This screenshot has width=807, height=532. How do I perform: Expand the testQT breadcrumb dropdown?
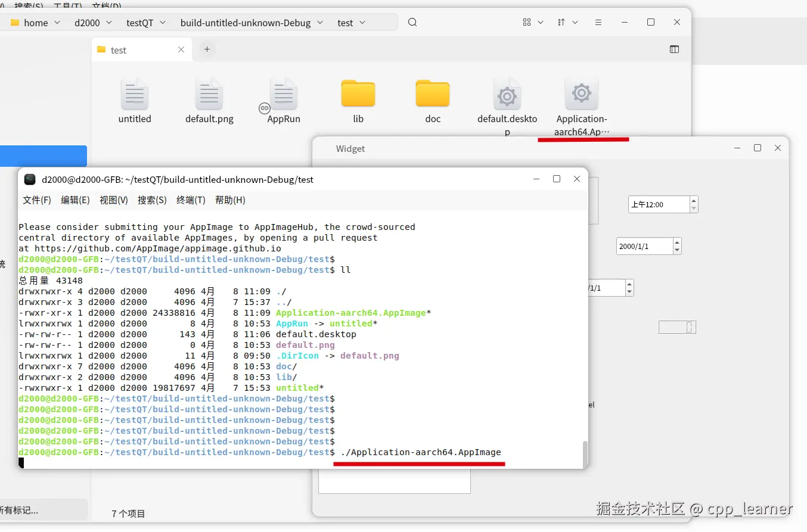[163, 23]
